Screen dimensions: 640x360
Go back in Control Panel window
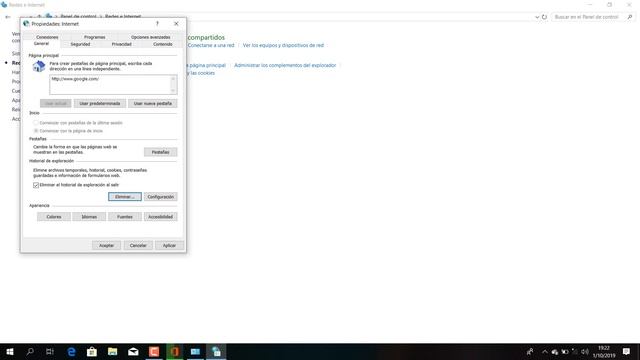8,17
